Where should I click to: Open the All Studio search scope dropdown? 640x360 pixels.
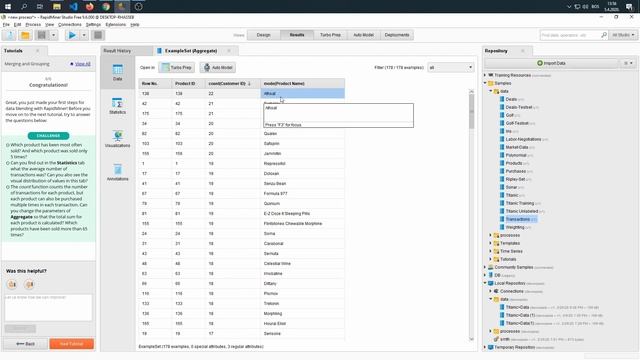(623, 35)
